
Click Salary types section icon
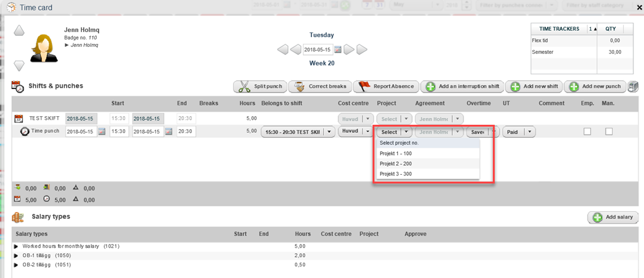click(18, 217)
